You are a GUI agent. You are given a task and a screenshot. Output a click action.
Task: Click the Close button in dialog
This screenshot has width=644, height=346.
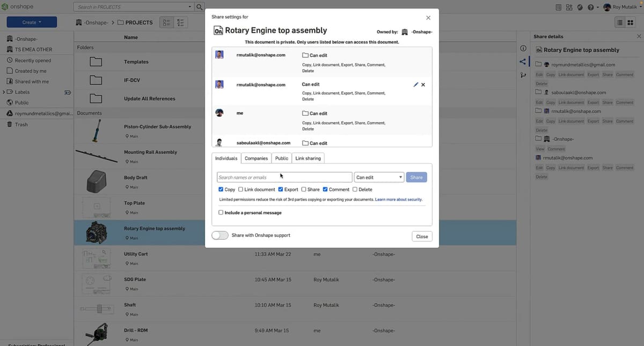[x=422, y=236]
